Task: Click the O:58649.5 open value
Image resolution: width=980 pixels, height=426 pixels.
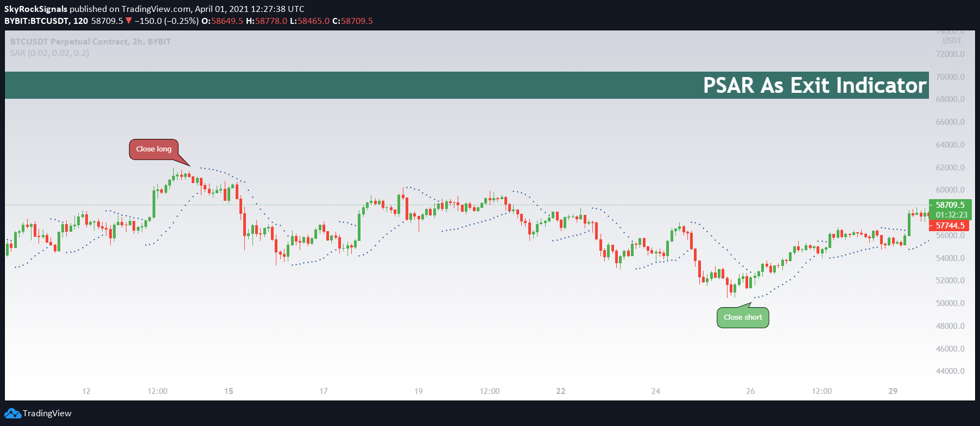Action: [x=222, y=21]
